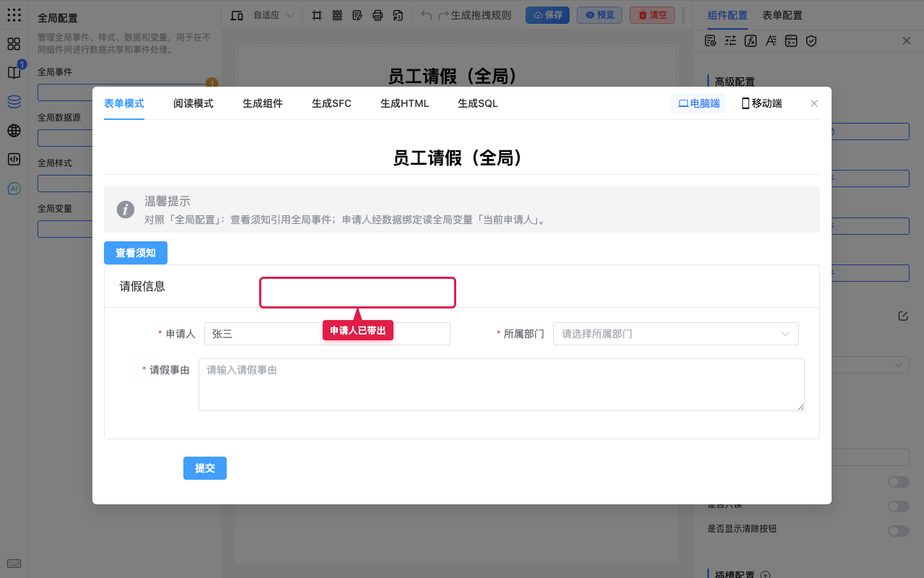Open the nine-dot apps grid icon
This screenshot has height=578, width=924.
click(x=14, y=14)
